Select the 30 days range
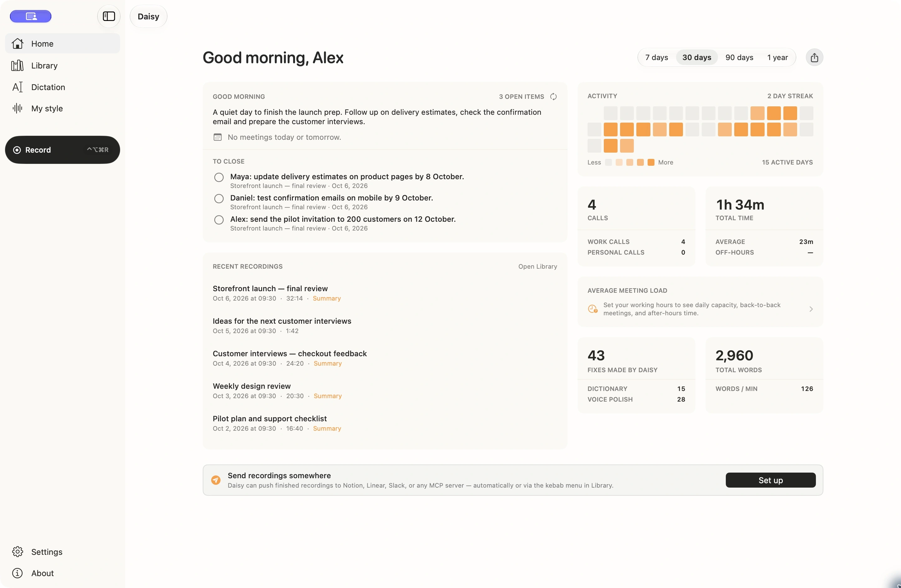901x588 pixels. pyautogui.click(x=697, y=58)
